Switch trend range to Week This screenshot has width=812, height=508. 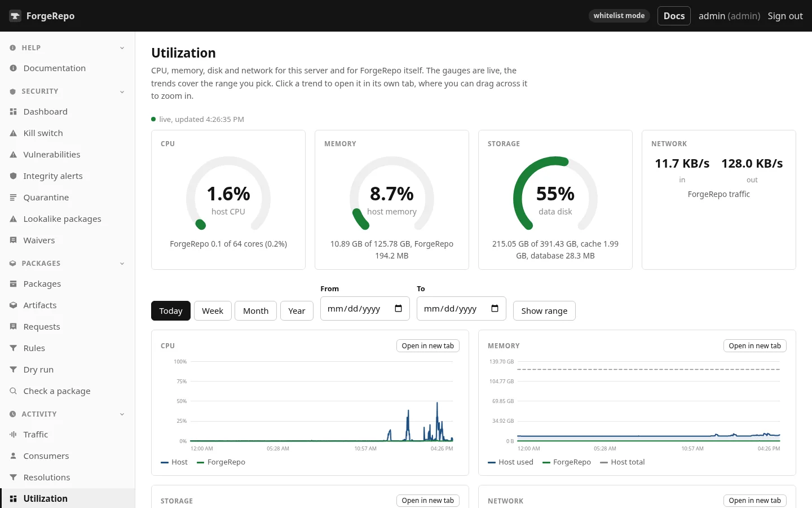coord(213,311)
